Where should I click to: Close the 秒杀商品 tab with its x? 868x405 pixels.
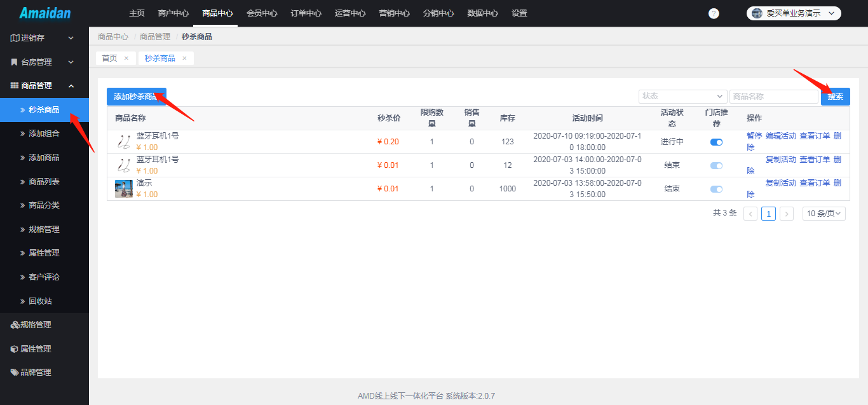184,58
